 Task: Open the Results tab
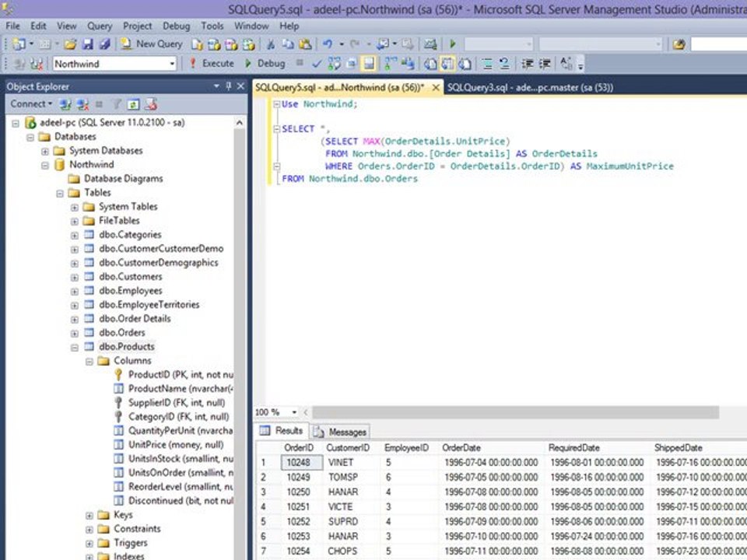[282, 431]
